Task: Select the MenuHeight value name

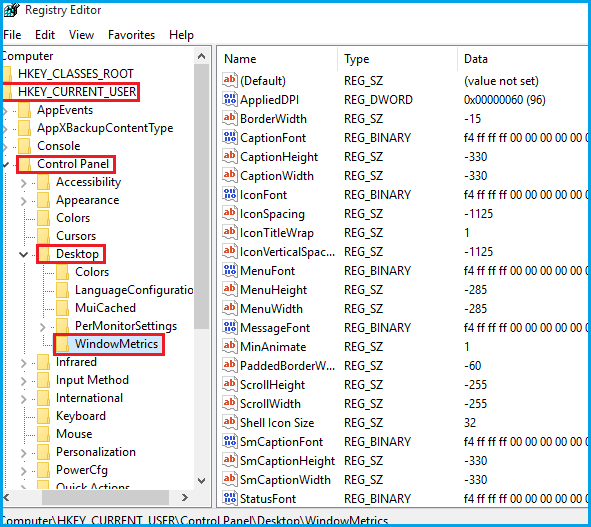Action: pos(274,290)
